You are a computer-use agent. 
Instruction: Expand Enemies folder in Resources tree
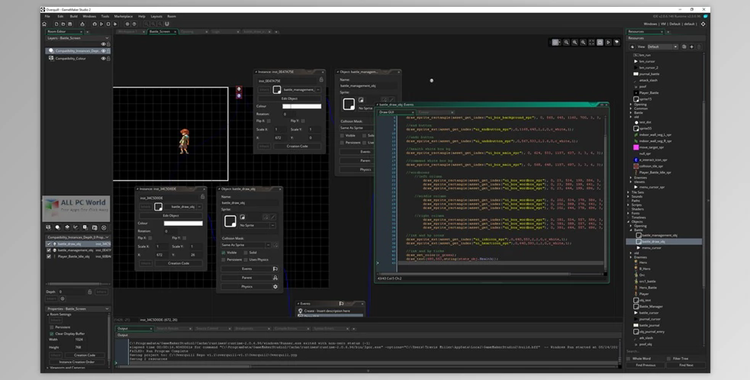click(x=631, y=178)
